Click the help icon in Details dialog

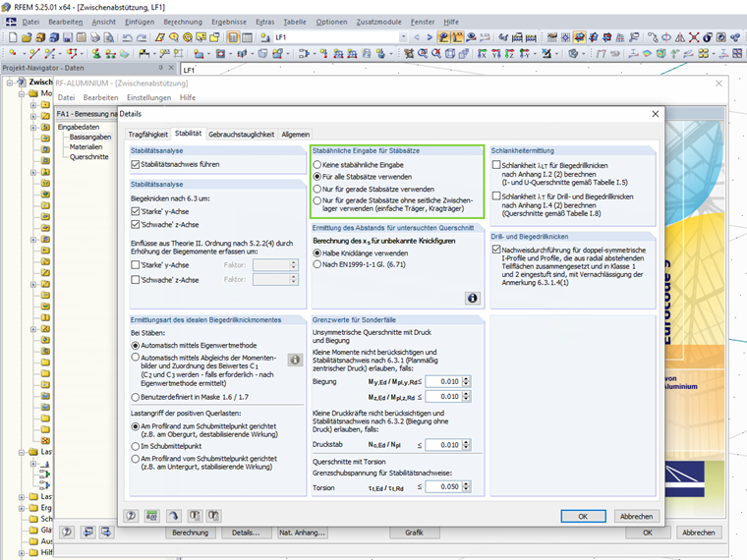coord(131,516)
